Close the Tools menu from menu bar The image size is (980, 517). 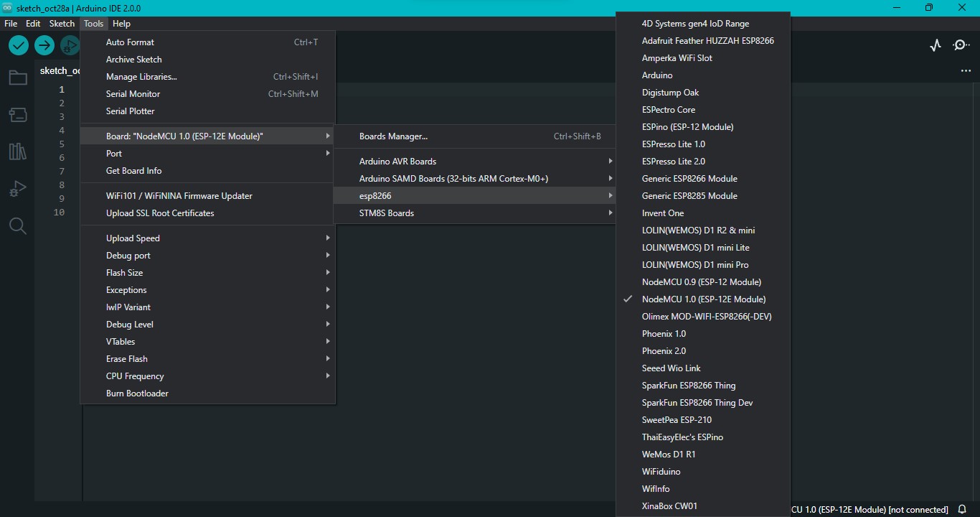[93, 24]
